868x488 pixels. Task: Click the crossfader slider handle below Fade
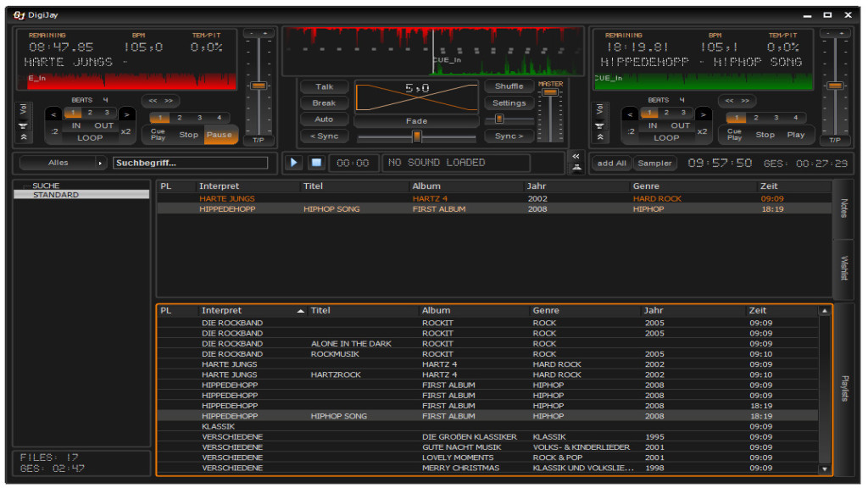[x=417, y=136]
